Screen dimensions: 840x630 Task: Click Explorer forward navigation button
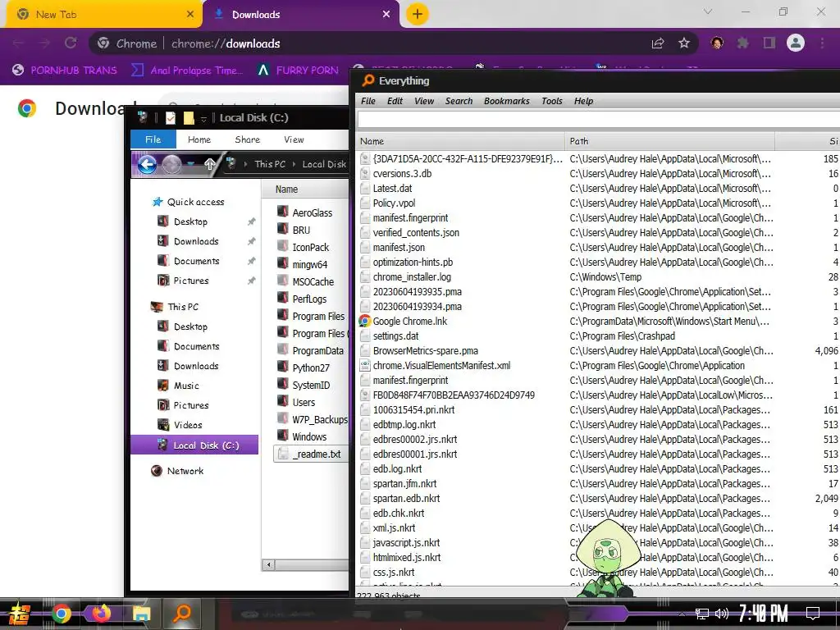tap(171, 164)
